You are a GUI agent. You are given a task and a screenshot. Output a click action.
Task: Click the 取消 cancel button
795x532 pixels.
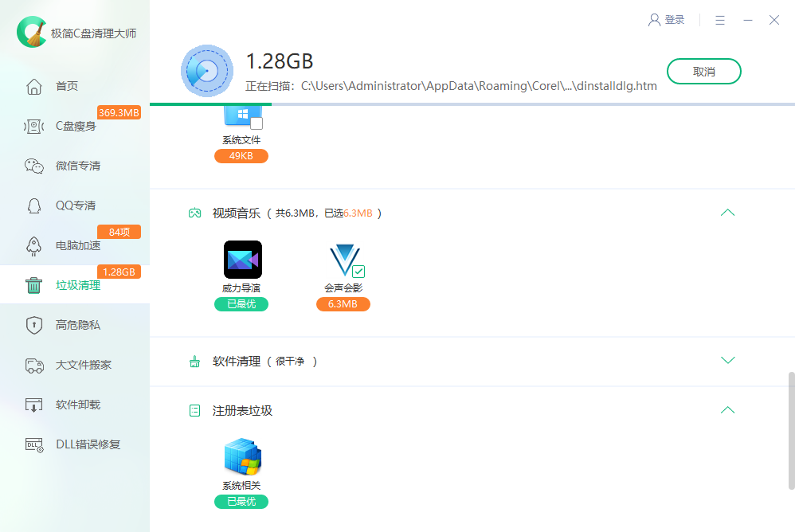tap(703, 71)
